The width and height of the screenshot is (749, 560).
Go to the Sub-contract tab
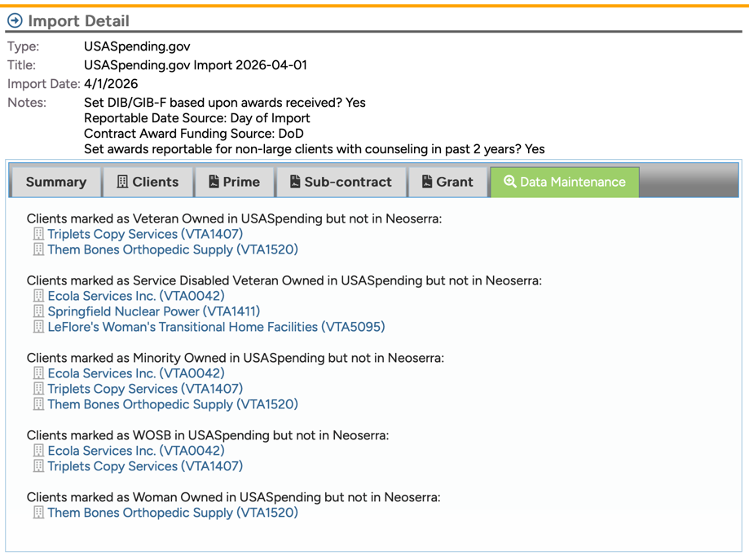coord(341,182)
